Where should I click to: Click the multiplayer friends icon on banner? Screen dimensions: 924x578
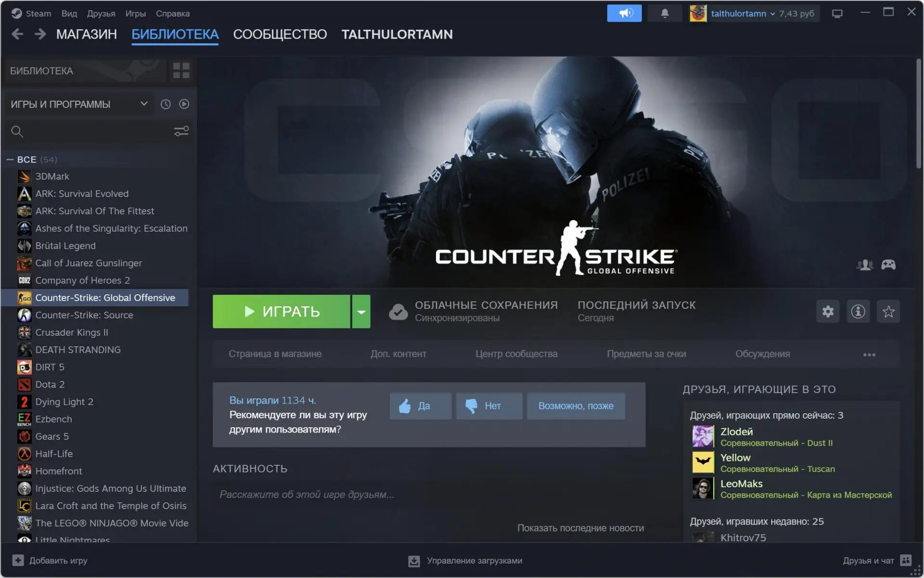tap(865, 264)
